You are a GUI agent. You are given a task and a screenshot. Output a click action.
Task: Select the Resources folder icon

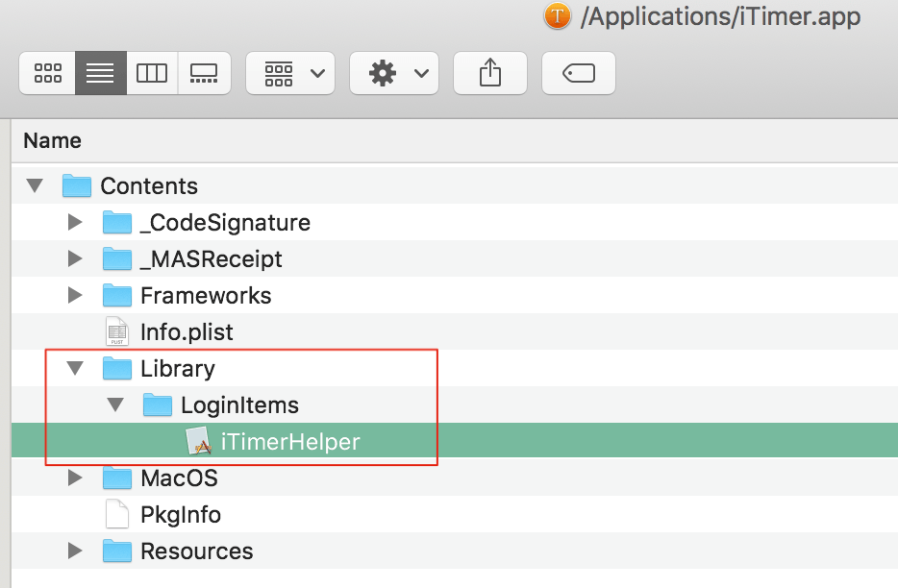point(117,551)
